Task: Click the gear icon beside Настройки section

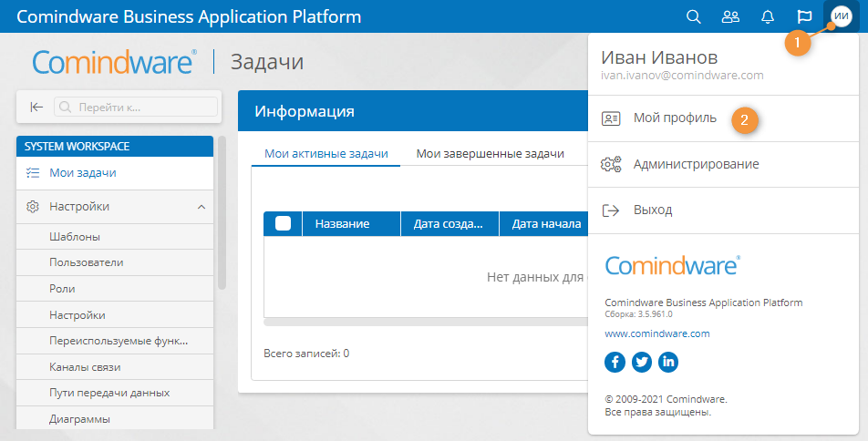Action: pos(33,207)
